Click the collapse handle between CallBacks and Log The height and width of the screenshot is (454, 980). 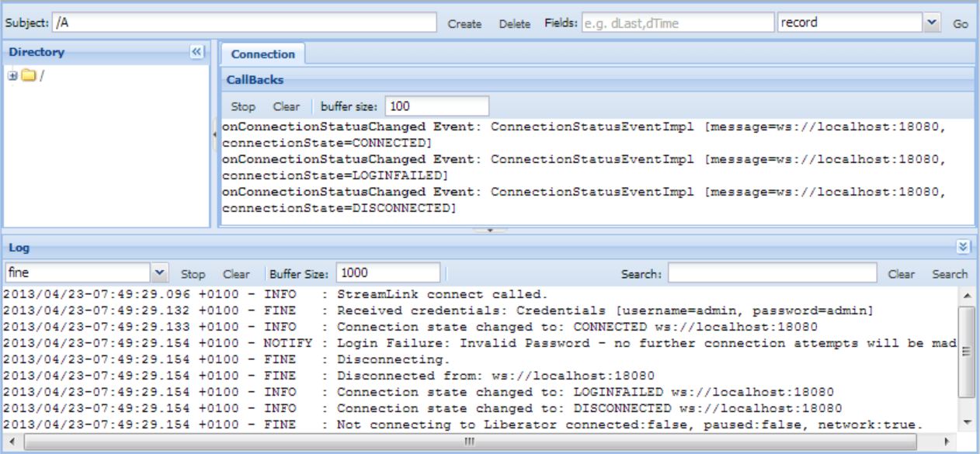490,230
